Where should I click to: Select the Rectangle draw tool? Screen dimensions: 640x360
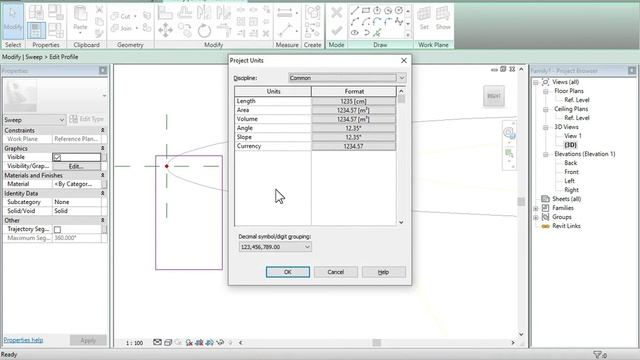point(366,11)
